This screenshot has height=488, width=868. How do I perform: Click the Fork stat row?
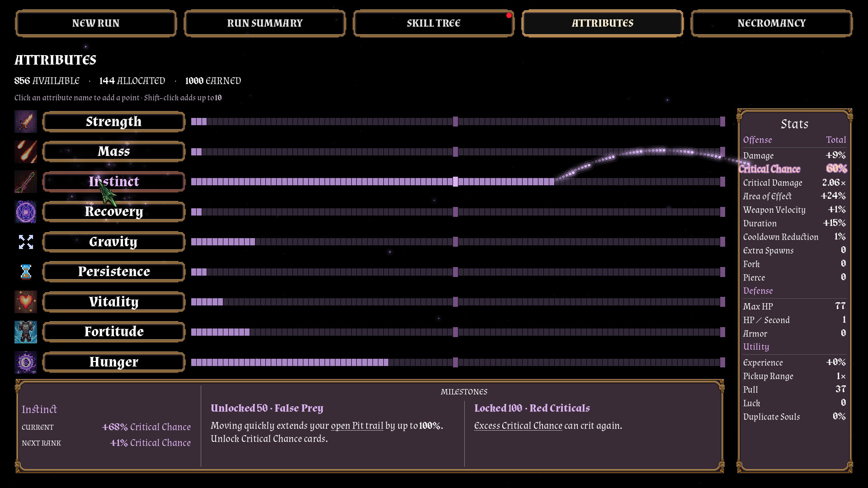pyautogui.click(x=794, y=264)
